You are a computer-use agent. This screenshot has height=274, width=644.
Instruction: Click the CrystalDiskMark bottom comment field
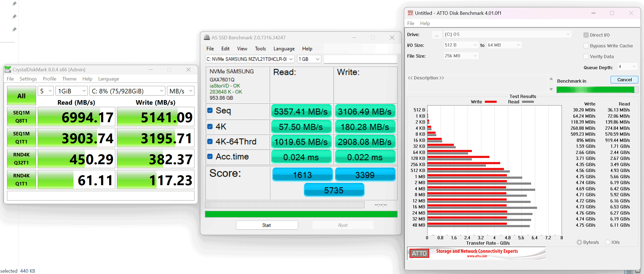coord(101,196)
